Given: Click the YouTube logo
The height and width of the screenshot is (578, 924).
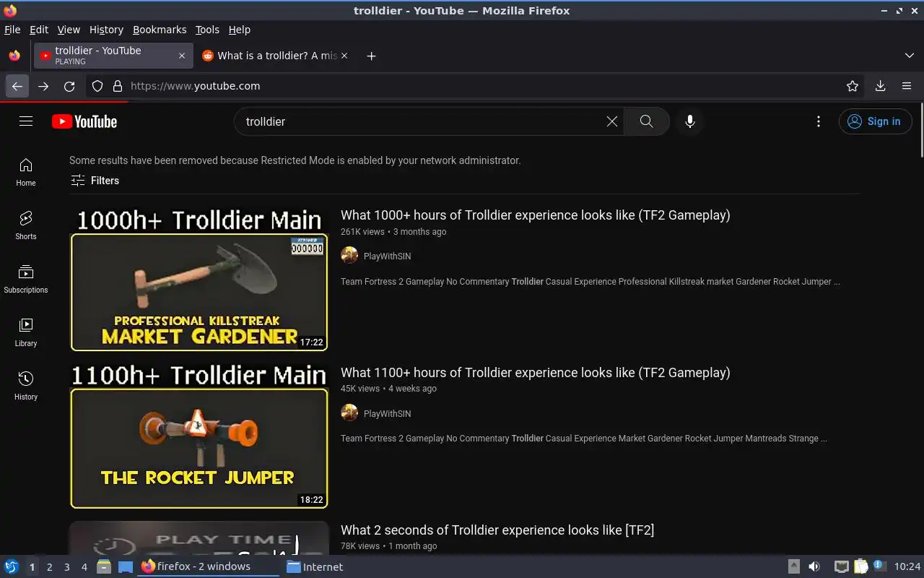Looking at the screenshot, I should click(84, 121).
